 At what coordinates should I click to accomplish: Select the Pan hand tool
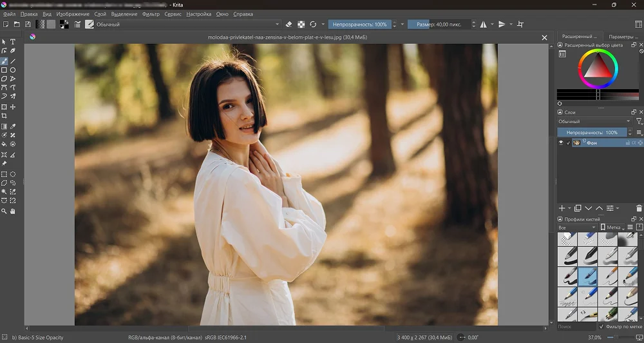point(13,211)
